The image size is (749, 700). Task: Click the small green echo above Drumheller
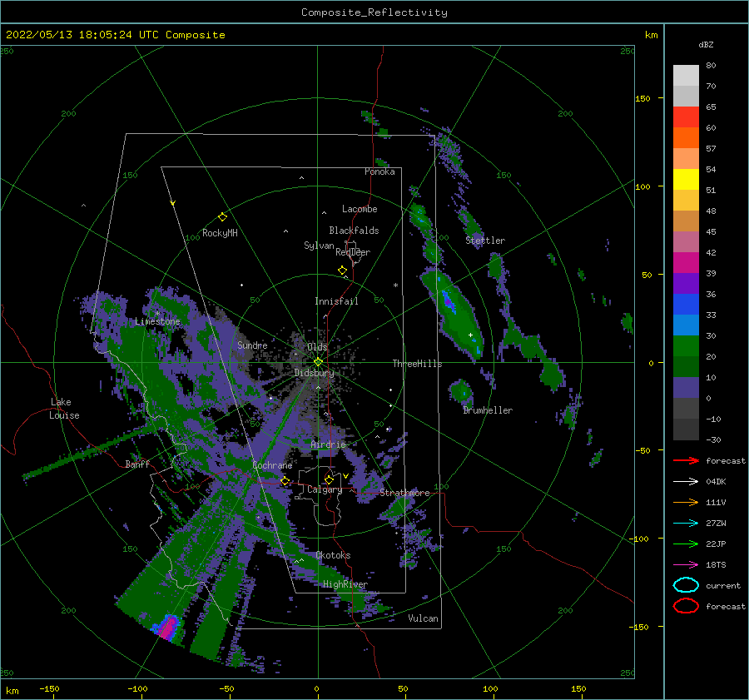[461, 392]
